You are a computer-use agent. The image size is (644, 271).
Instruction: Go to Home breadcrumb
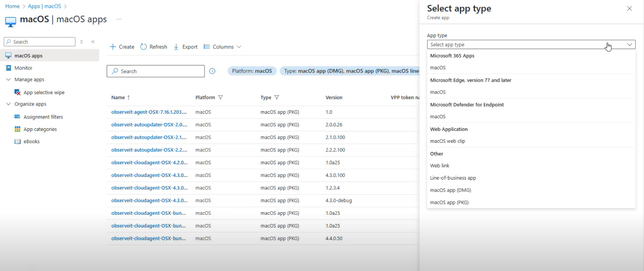coord(12,6)
